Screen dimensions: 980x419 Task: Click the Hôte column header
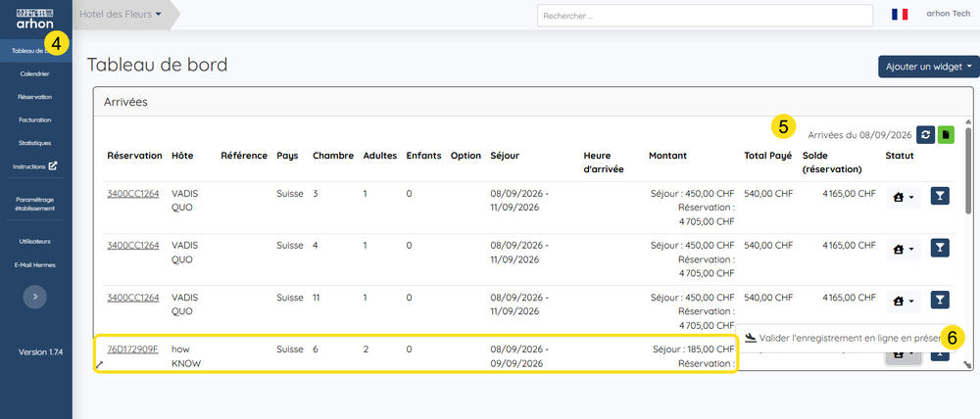182,156
